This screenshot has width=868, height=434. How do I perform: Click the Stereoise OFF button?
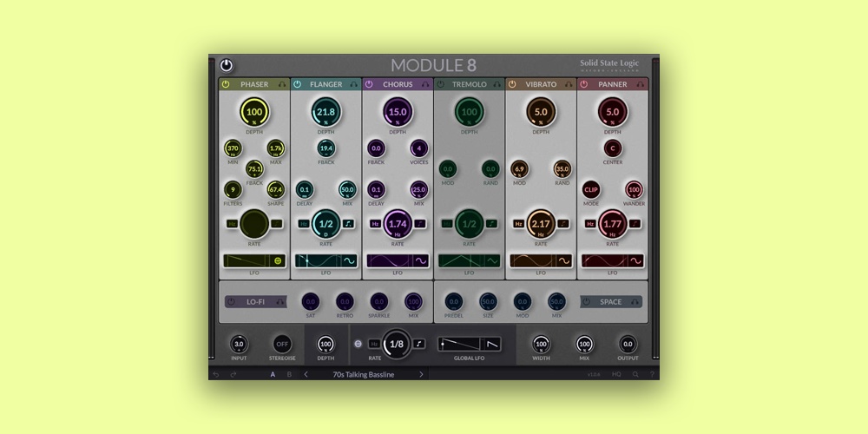tap(282, 344)
